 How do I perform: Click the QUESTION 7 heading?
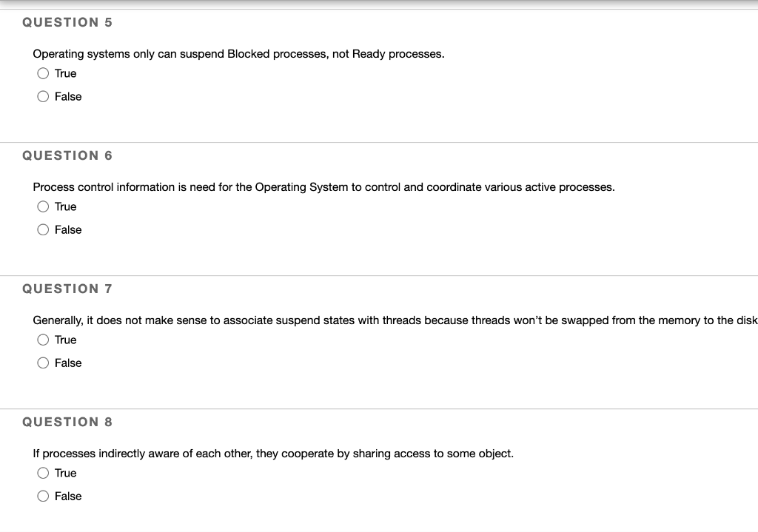point(67,289)
